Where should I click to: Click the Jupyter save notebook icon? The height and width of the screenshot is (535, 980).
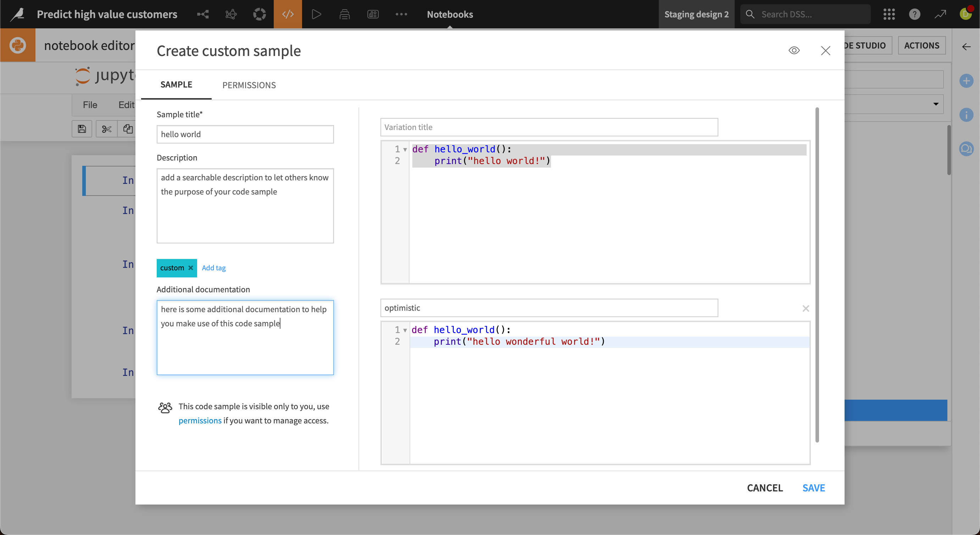(82, 129)
